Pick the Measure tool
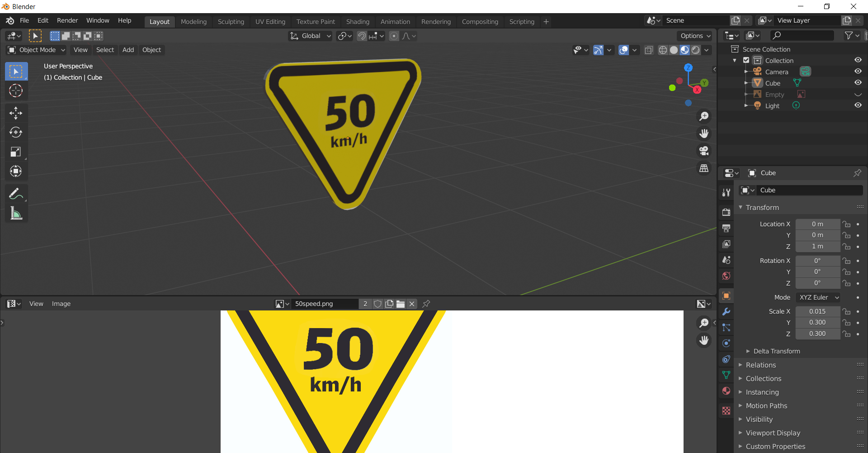 pyautogui.click(x=16, y=213)
